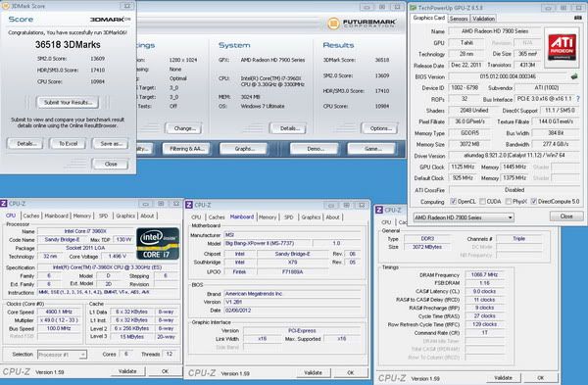Click the camera screenshot icon in GPU-Z

[x=578, y=18]
